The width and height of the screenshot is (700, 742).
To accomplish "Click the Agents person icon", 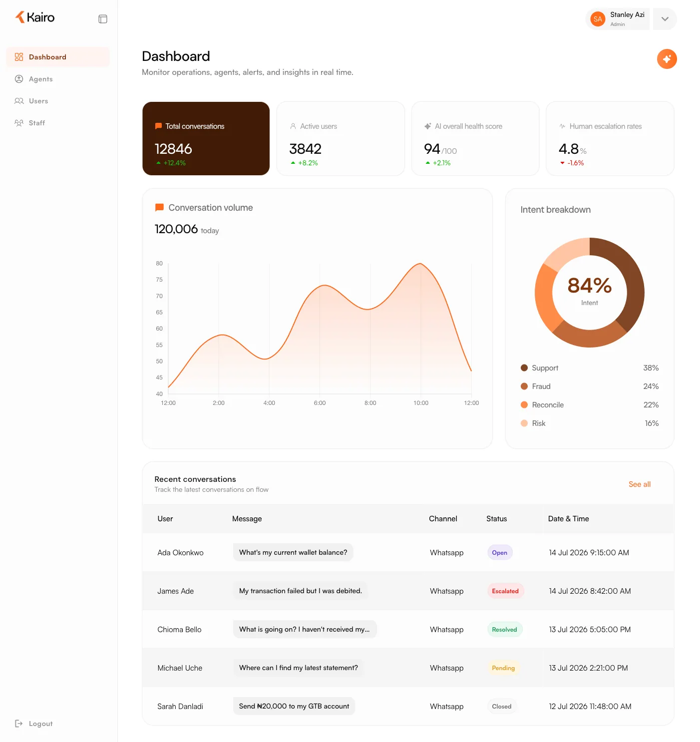I will coord(19,79).
